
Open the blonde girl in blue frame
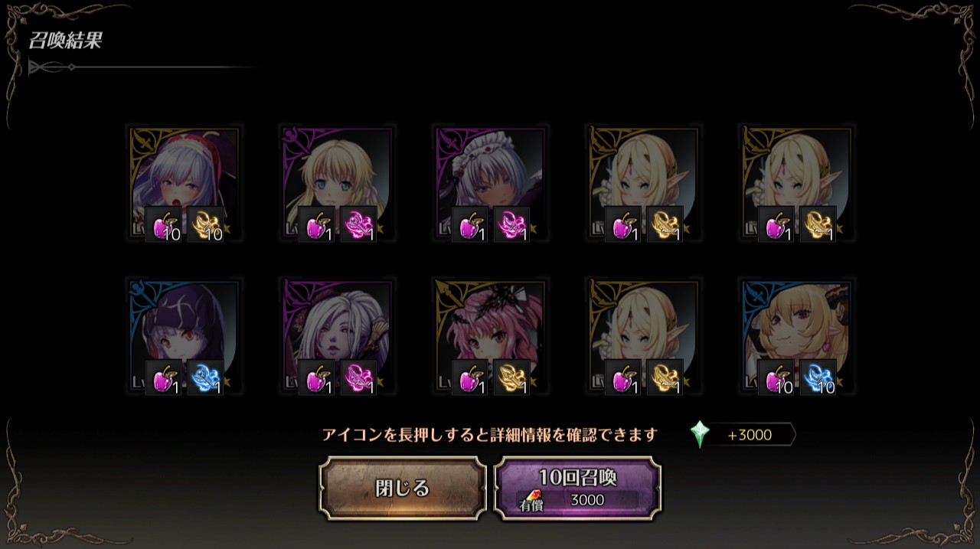(796, 337)
